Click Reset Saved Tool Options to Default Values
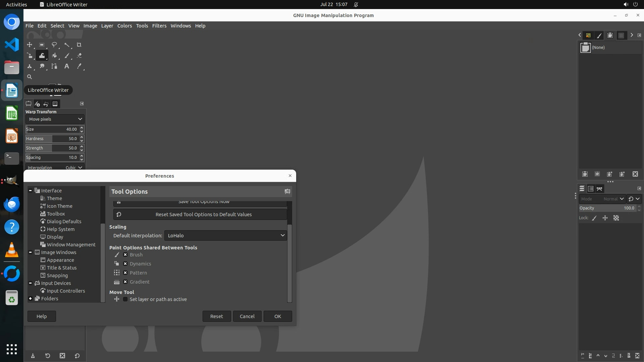The width and height of the screenshot is (644, 362). (x=203, y=215)
